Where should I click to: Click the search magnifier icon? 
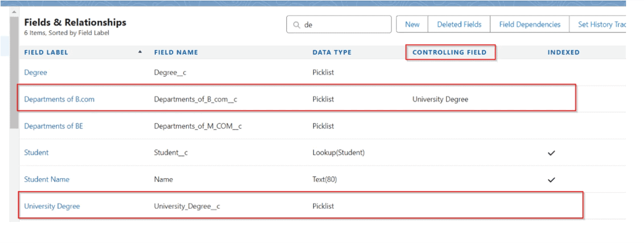(x=296, y=24)
